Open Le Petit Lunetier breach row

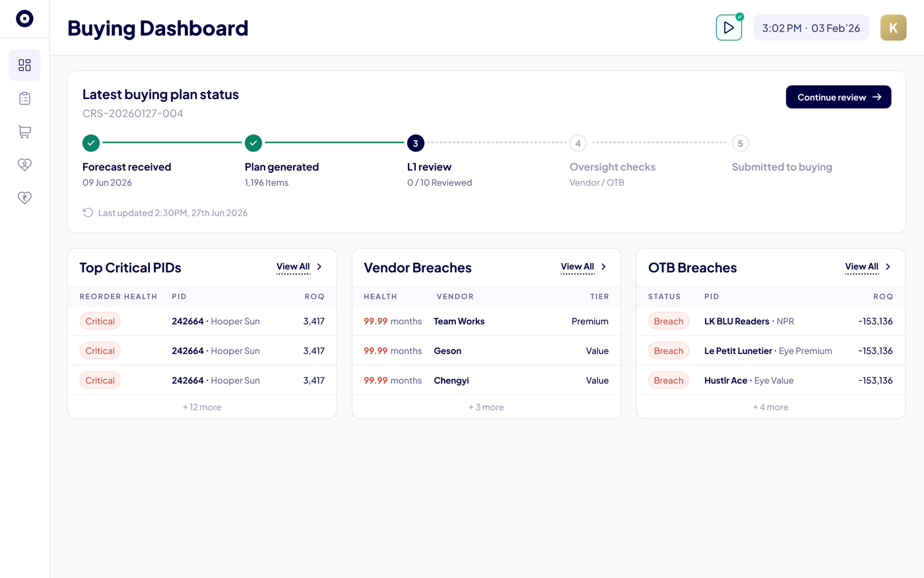[x=771, y=351]
